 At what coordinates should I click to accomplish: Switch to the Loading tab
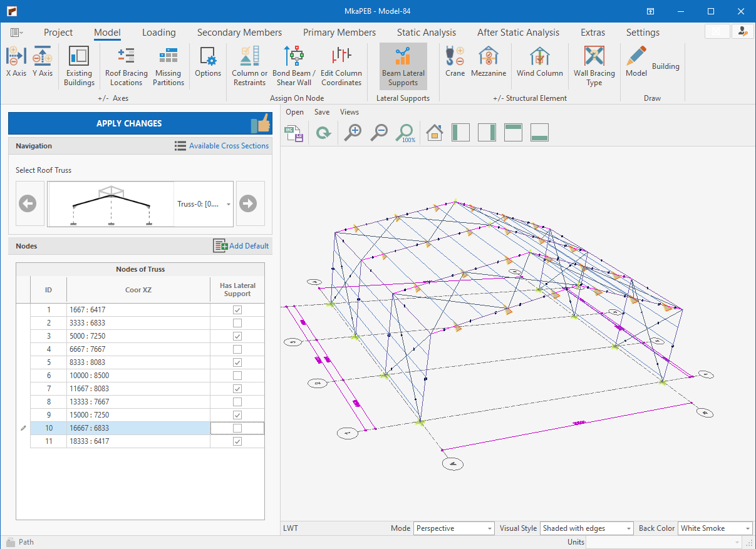158,33
